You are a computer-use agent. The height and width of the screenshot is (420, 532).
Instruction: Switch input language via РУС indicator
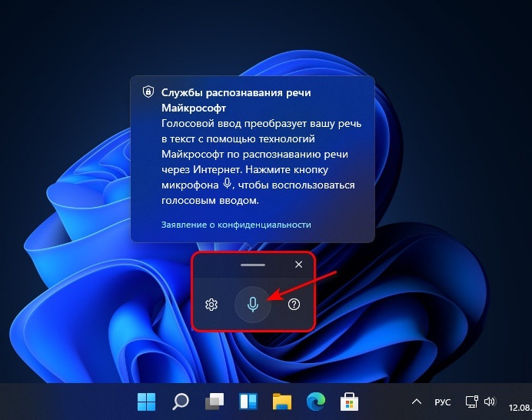point(442,402)
